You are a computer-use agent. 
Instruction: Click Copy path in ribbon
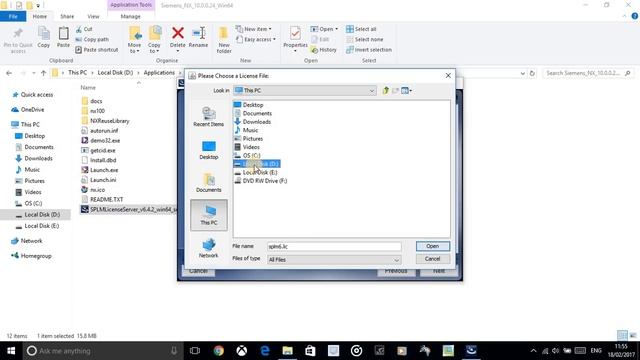point(92,39)
